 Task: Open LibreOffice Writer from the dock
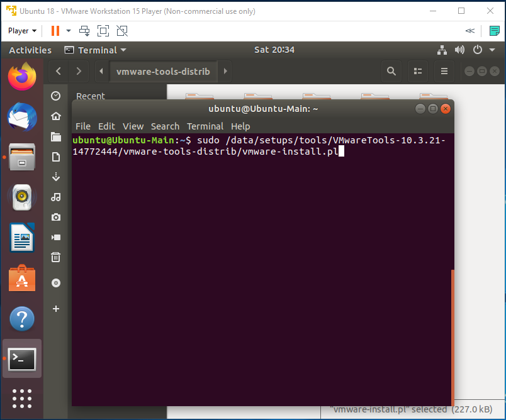[22, 238]
